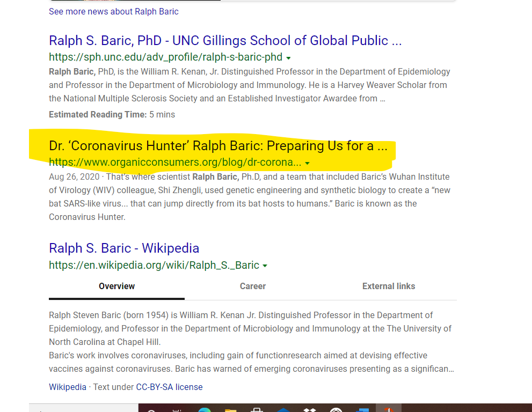Expand dropdown arrow beside en.wikipedia.org URL

point(265,266)
